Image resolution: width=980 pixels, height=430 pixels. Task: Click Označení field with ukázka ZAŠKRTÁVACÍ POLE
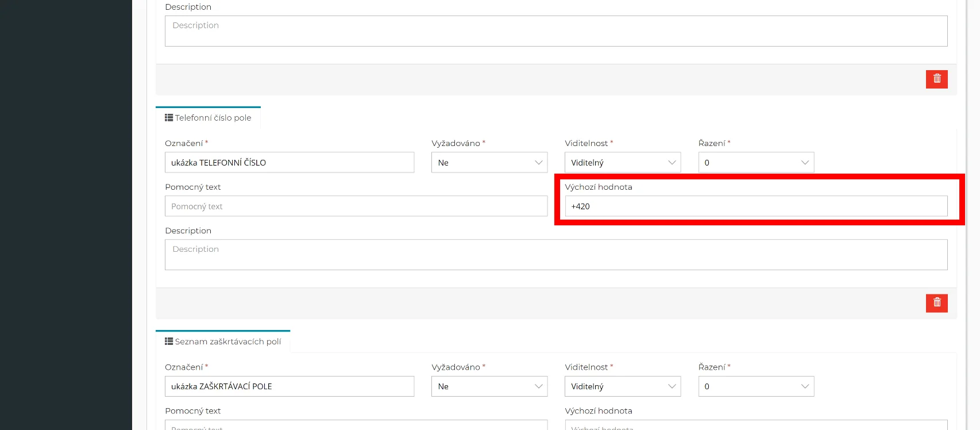click(x=289, y=386)
